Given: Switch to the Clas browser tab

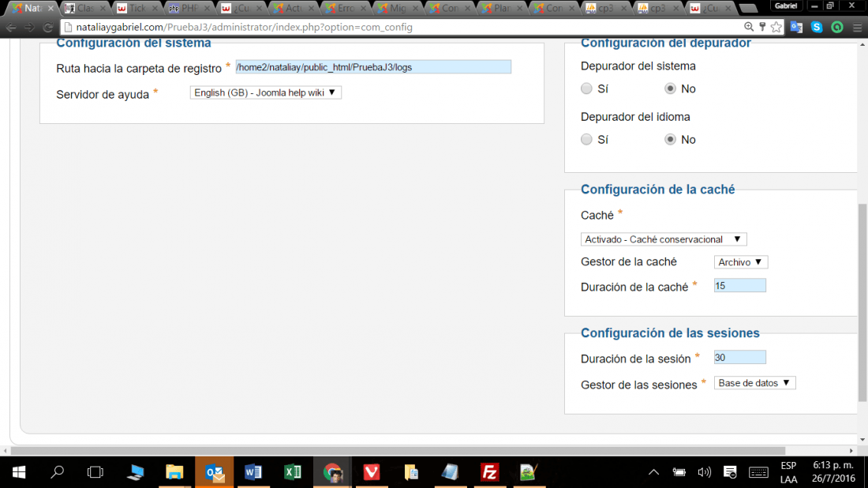Looking at the screenshot, I should [x=85, y=9].
